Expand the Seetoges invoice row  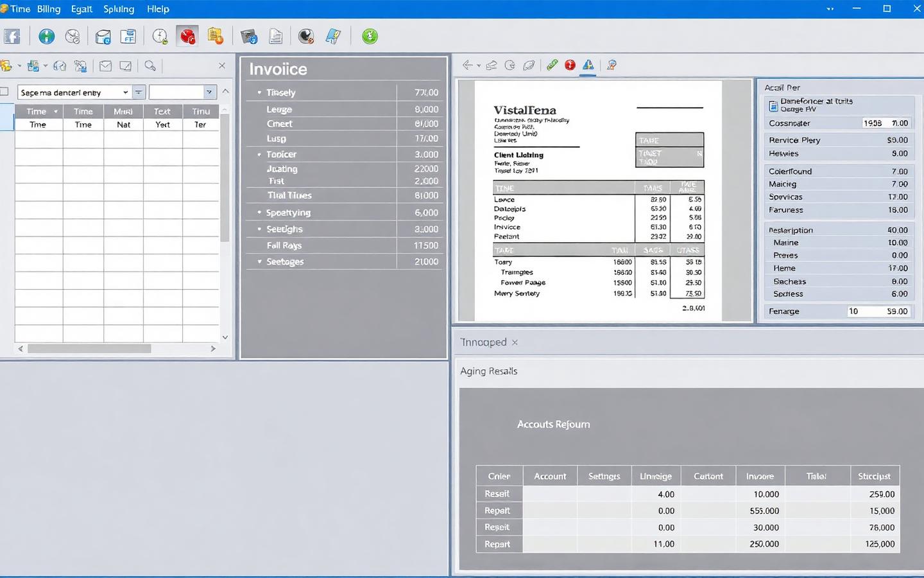[259, 262]
